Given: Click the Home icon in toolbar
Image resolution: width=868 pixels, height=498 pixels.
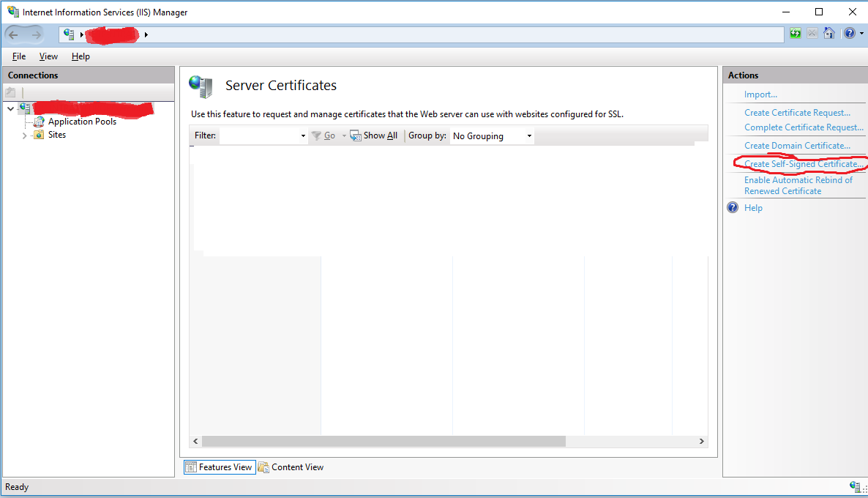Looking at the screenshot, I should (x=829, y=34).
